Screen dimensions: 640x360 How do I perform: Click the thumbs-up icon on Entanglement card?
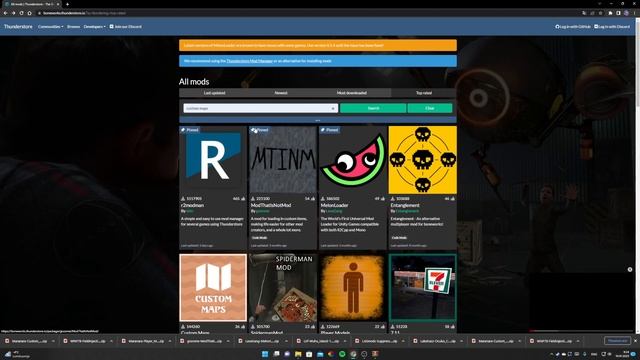[x=453, y=199]
